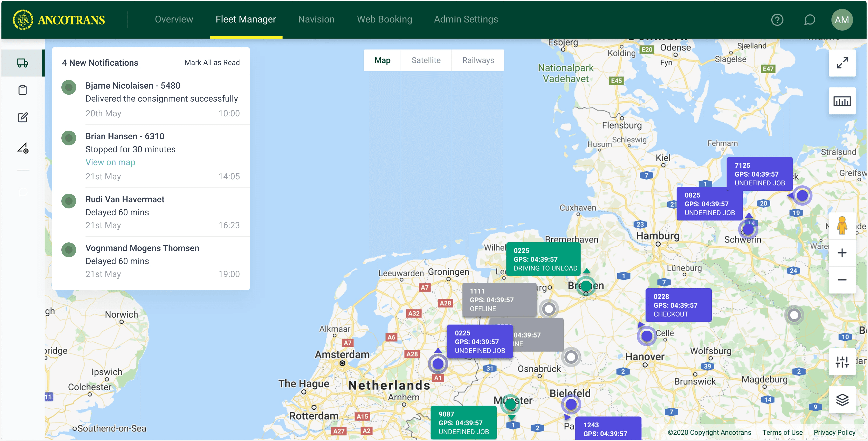Click Mark All as Read

pyautogui.click(x=212, y=63)
